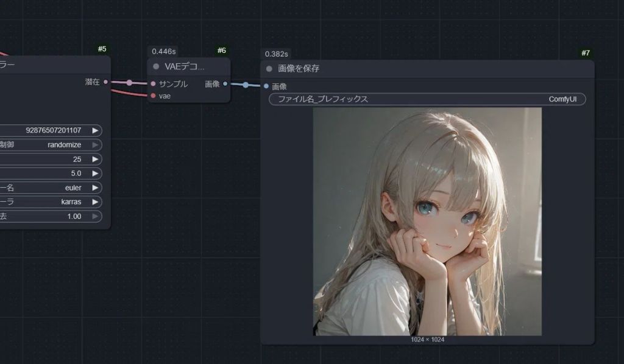Click the denoise 1.00 value control
This screenshot has width=624, height=364.
pyautogui.click(x=73, y=216)
